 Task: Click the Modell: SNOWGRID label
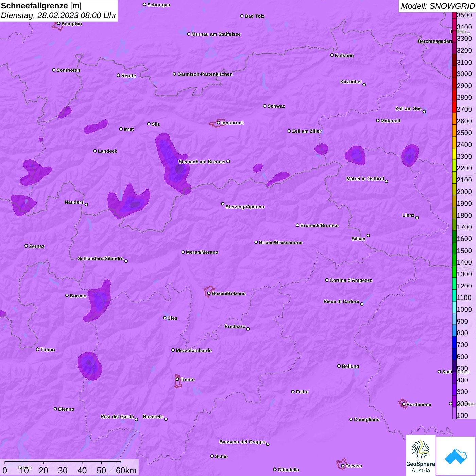438,6
